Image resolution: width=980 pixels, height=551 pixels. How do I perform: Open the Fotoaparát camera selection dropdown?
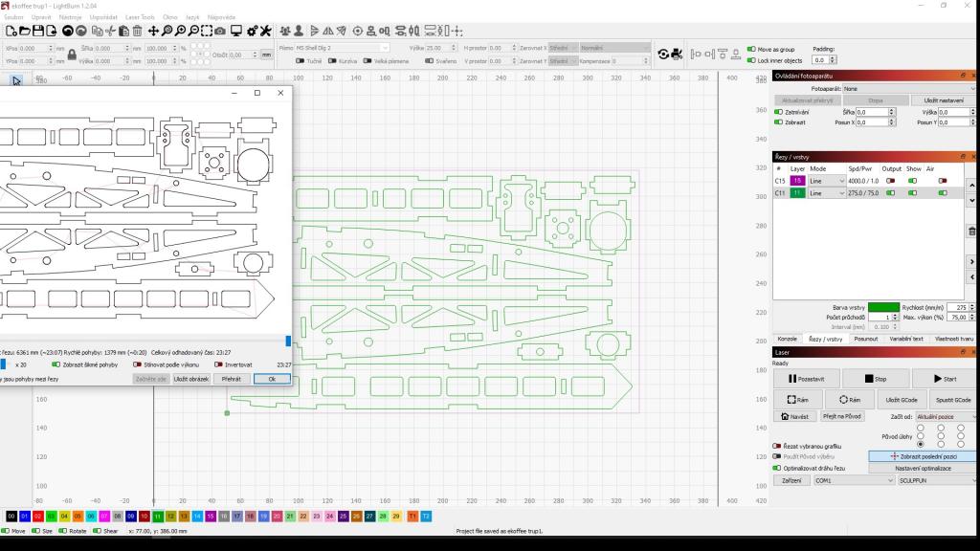(907, 89)
